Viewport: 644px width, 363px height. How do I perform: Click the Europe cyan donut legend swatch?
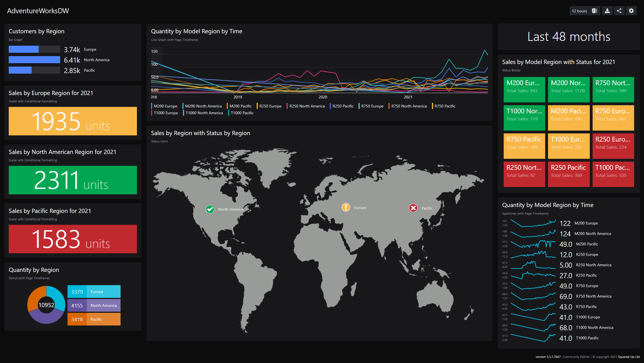point(77,292)
